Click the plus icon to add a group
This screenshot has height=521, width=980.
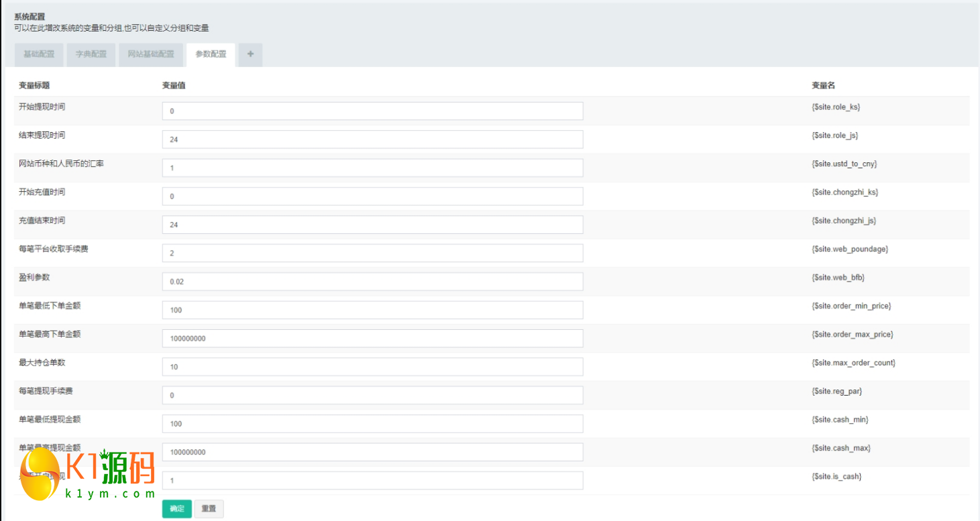tap(250, 54)
